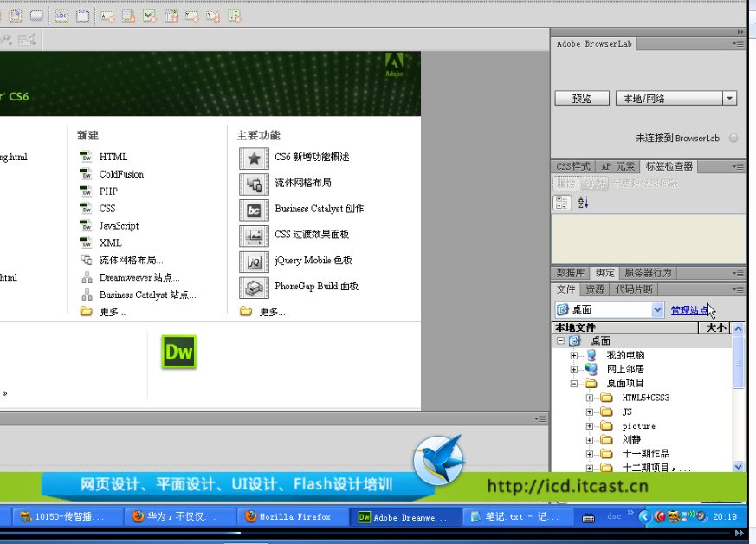Toggle 属性 view in Tag Inspector

pyautogui.click(x=566, y=184)
